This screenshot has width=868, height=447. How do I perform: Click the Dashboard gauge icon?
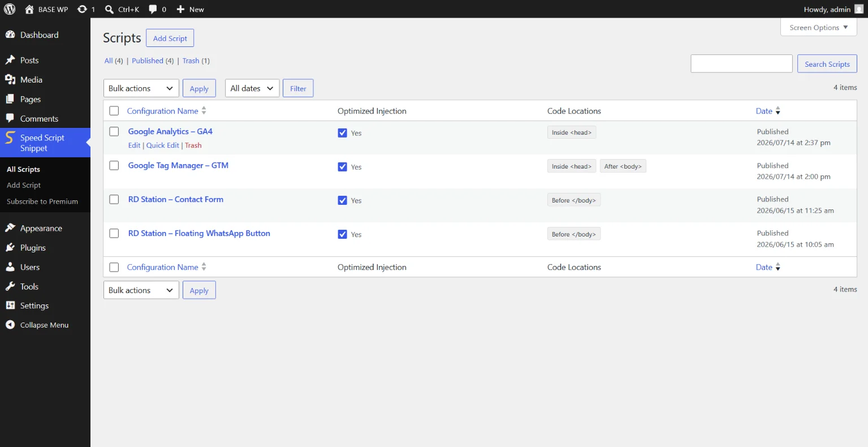10,35
